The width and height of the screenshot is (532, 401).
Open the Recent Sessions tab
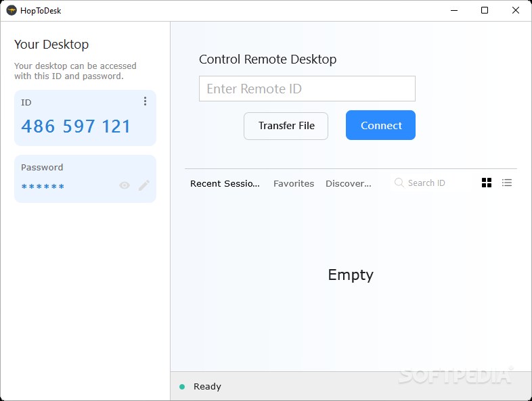click(x=225, y=183)
